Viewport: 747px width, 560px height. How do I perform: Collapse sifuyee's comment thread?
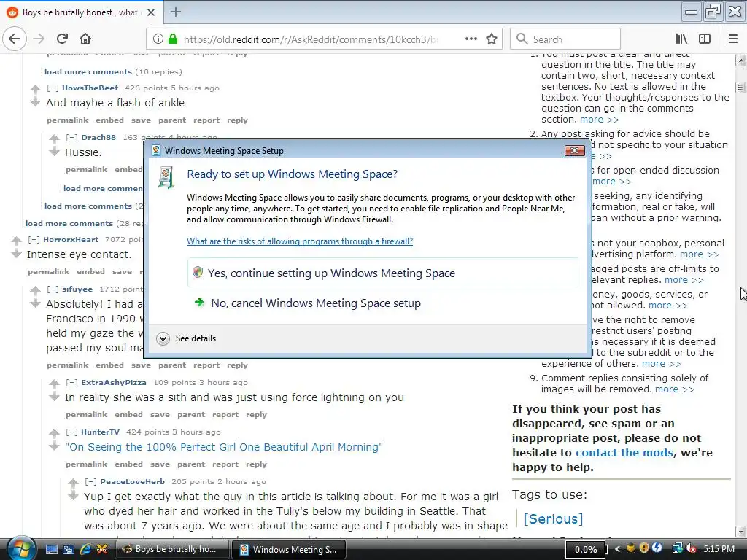pyautogui.click(x=53, y=289)
